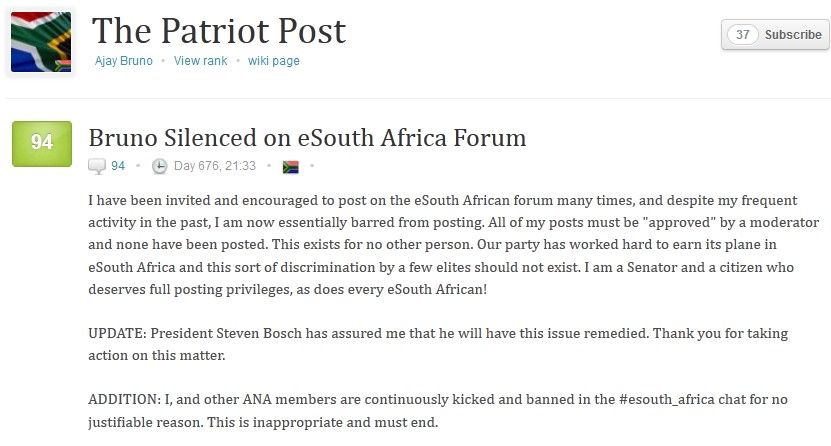Click the South Africa flag icon

291,166
